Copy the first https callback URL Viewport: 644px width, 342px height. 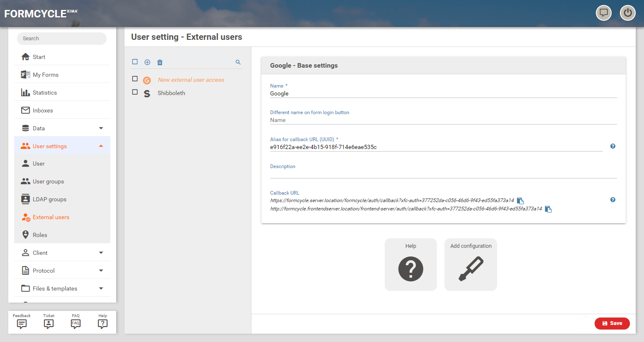click(520, 201)
